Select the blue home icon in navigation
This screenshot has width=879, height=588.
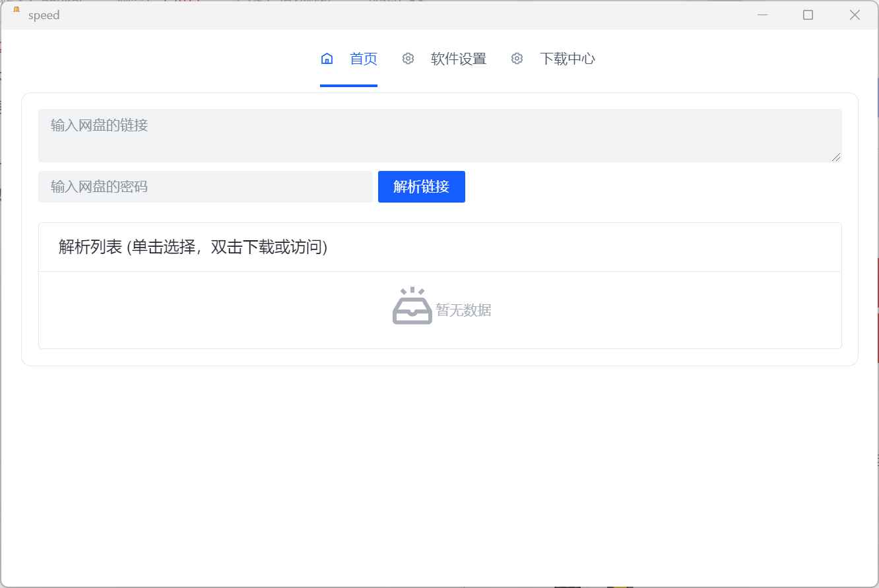pos(327,58)
